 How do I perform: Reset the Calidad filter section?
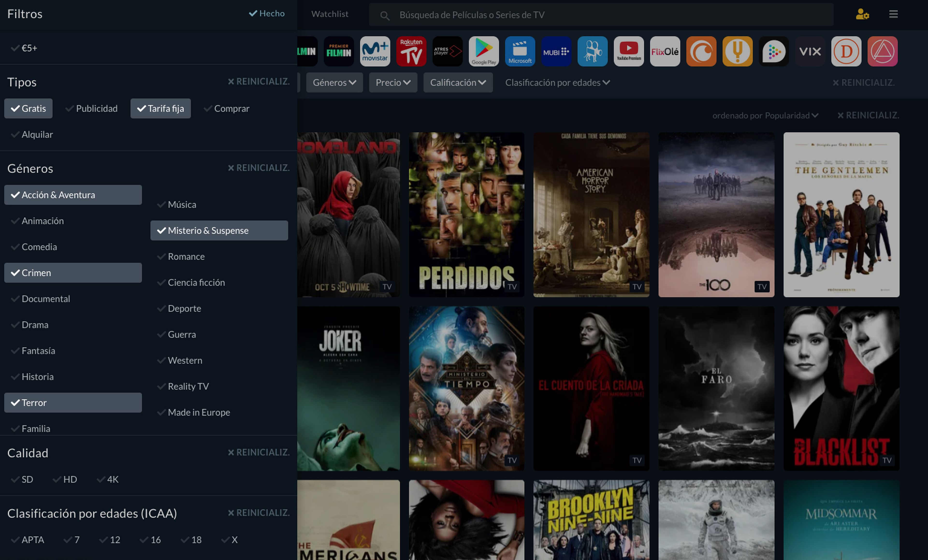click(259, 452)
